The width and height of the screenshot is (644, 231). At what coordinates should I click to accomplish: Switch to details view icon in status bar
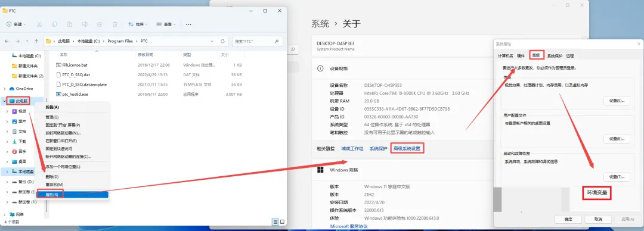click(x=275, y=222)
